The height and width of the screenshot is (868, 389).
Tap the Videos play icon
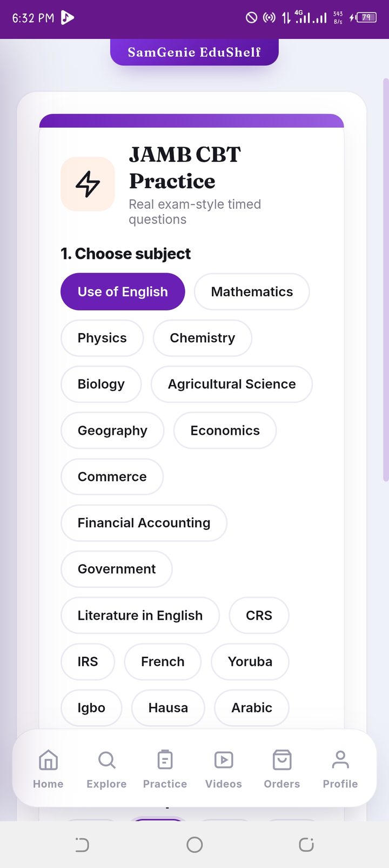224,760
